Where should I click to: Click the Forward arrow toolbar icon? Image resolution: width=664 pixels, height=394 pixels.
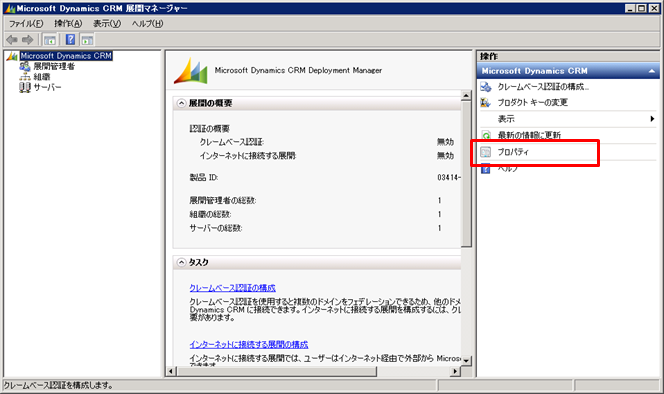pos(28,40)
